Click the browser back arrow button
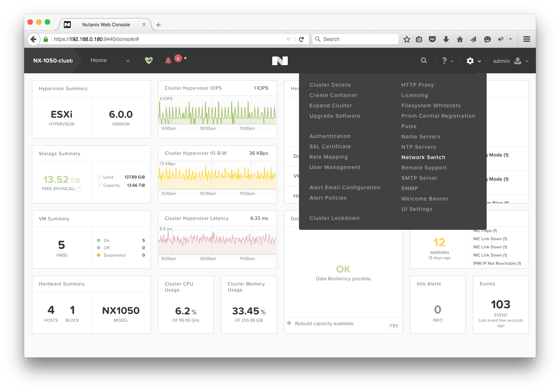The height and width of the screenshot is (392, 560). point(33,39)
